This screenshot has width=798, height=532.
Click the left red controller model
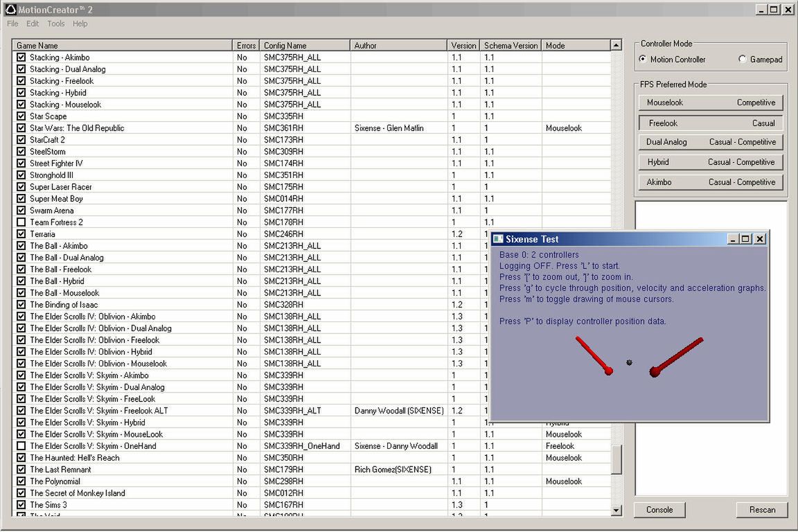coord(594,355)
